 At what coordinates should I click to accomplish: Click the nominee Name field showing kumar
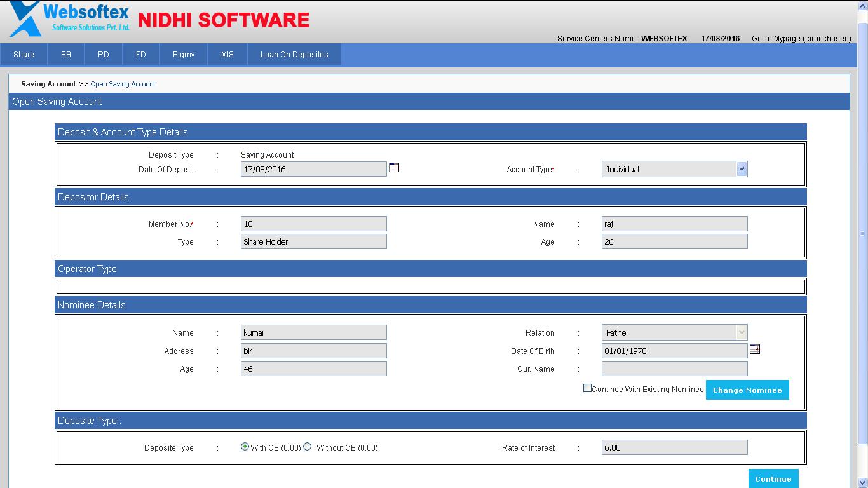314,332
